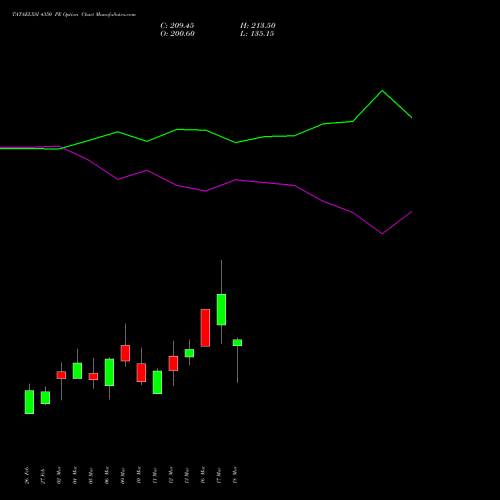Click the low value "L: 135.15"

pos(257,34)
